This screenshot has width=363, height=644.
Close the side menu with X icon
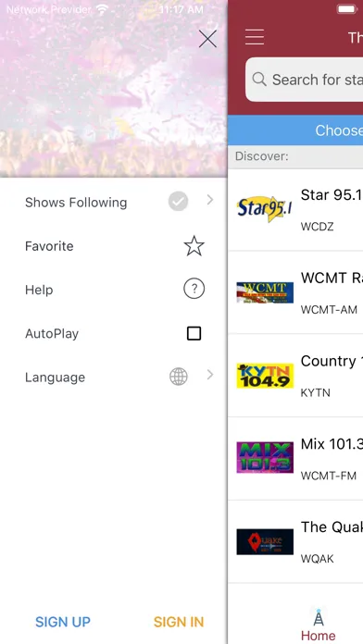pos(207,39)
